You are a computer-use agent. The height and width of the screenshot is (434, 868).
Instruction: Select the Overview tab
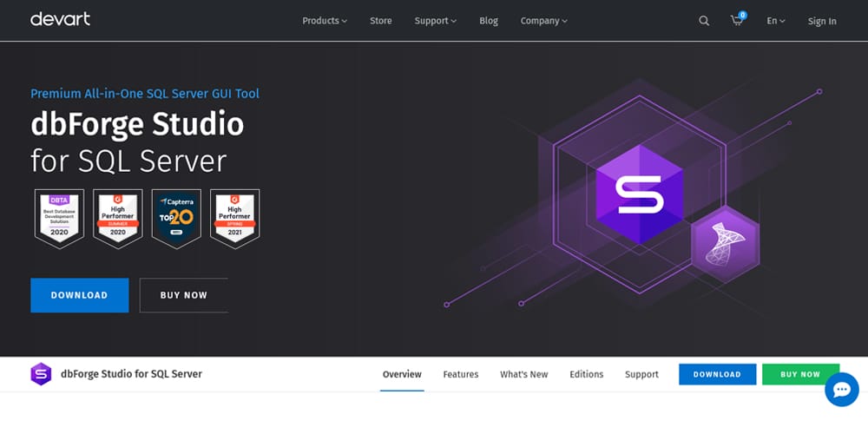point(402,374)
